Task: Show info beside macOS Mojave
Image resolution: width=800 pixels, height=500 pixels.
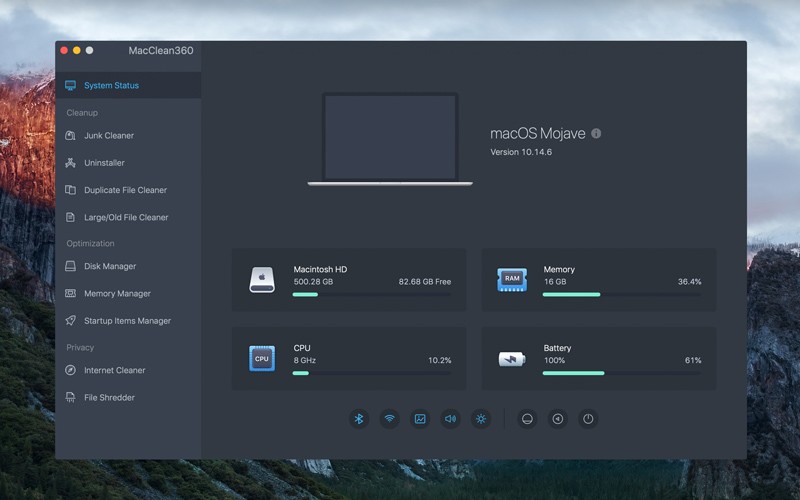Action: point(596,133)
